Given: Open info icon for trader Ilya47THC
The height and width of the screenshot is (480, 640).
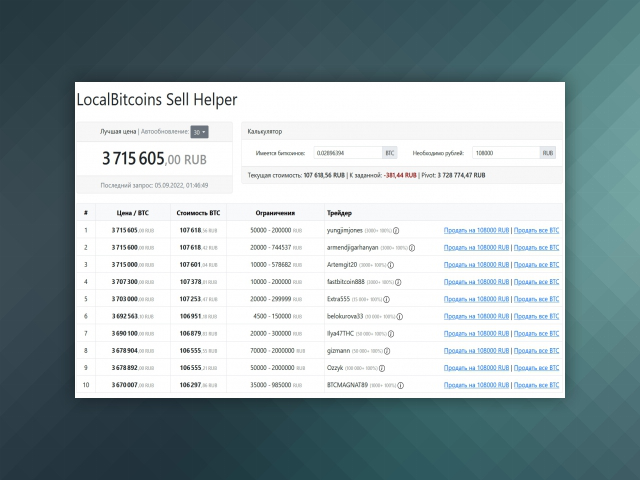Looking at the screenshot, I should coord(391,334).
